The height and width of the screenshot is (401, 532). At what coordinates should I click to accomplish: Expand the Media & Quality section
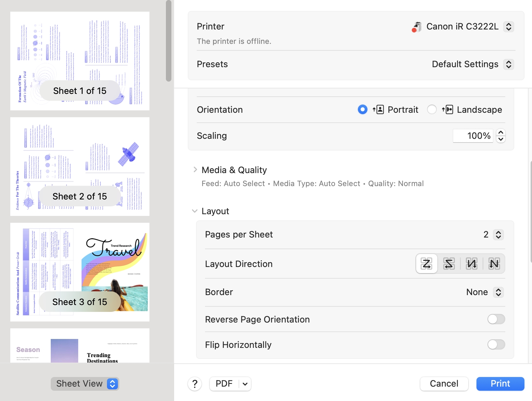click(x=195, y=170)
